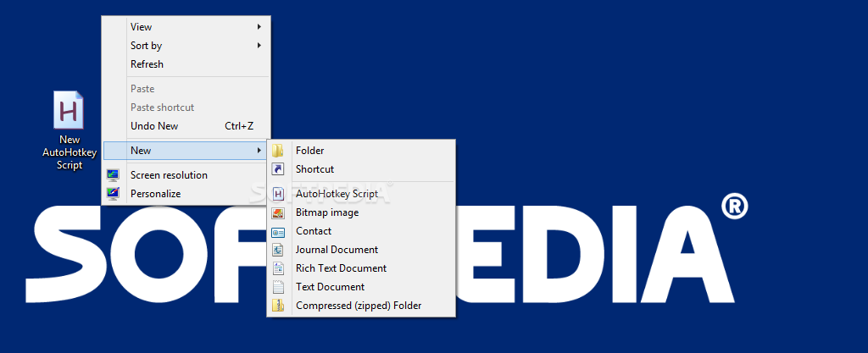Screen dimensions: 868x353
Task: Choose Personalize from the context menu
Action: tap(186, 194)
